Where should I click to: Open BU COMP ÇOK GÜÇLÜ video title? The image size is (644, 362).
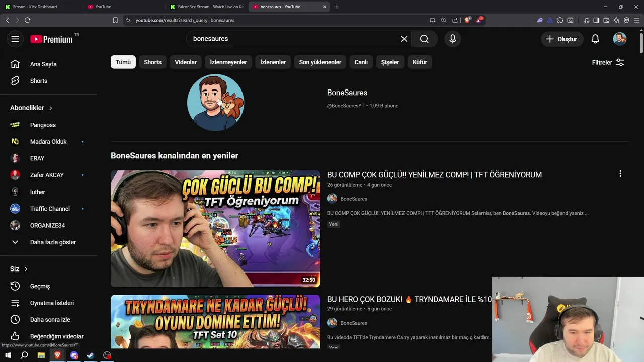tap(434, 175)
